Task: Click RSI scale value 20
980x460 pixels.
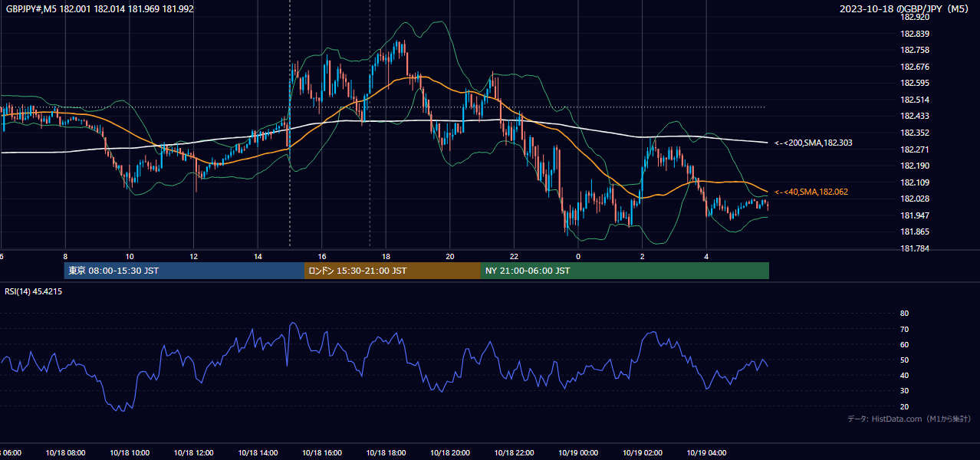Action: 904,406
